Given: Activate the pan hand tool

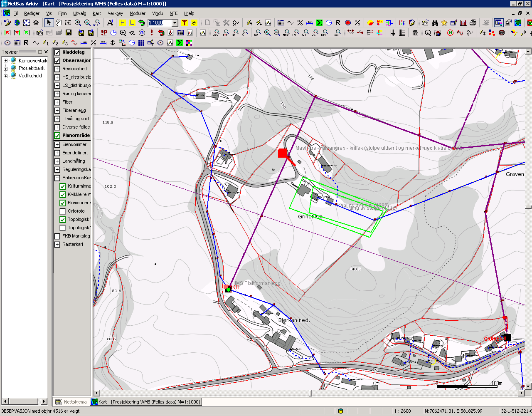Looking at the screenshot, I should [59, 23].
